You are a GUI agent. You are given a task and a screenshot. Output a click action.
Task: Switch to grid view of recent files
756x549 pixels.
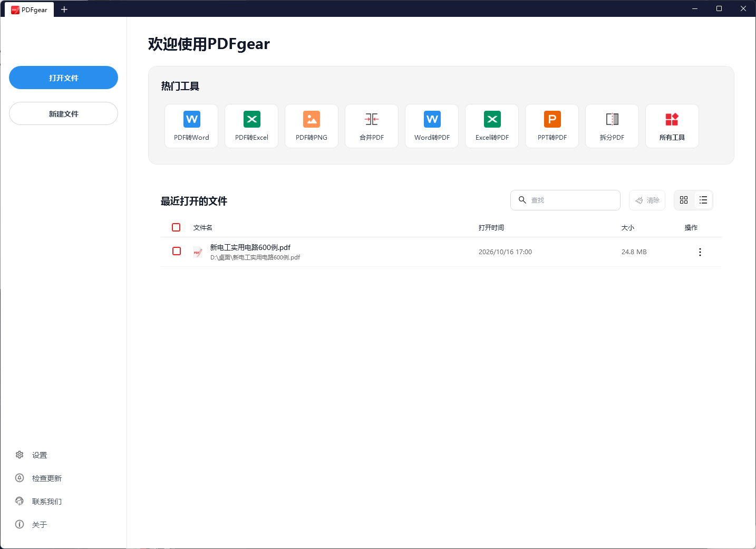click(684, 200)
